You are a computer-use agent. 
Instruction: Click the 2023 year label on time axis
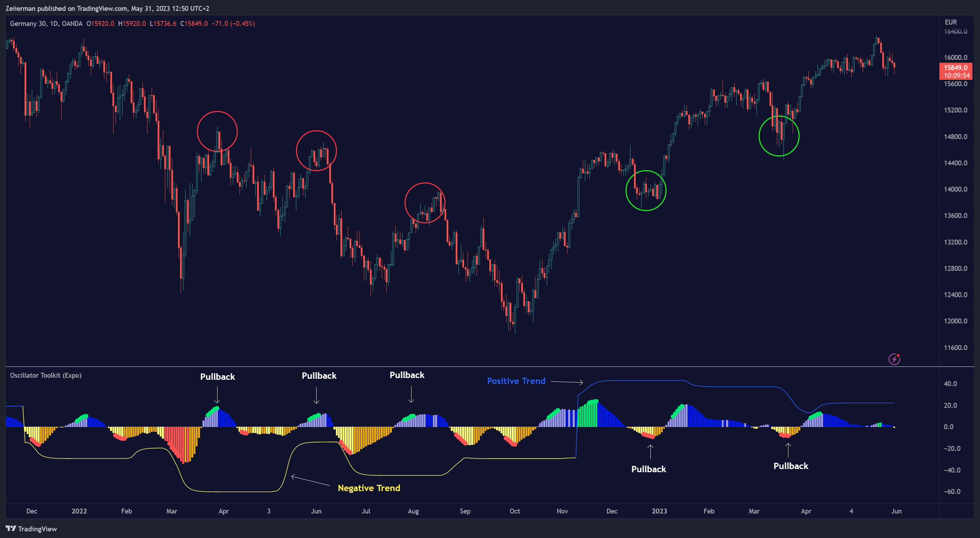click(659, 511)
